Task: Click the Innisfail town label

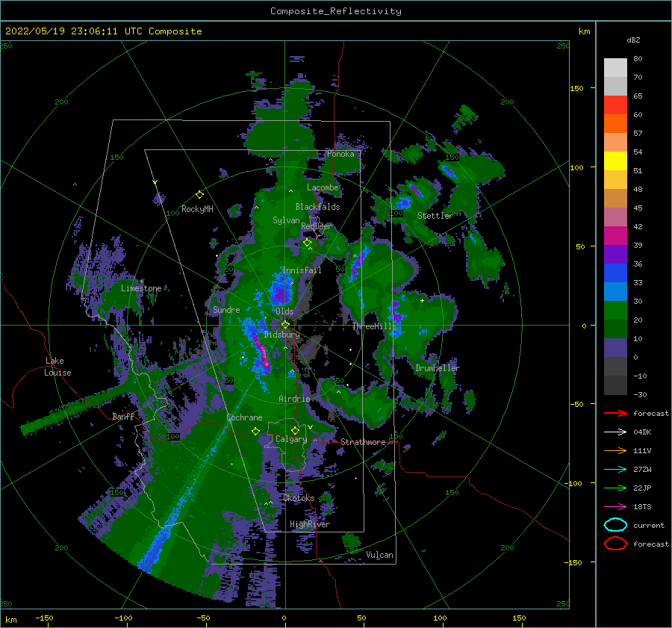Action: [302, 270]
